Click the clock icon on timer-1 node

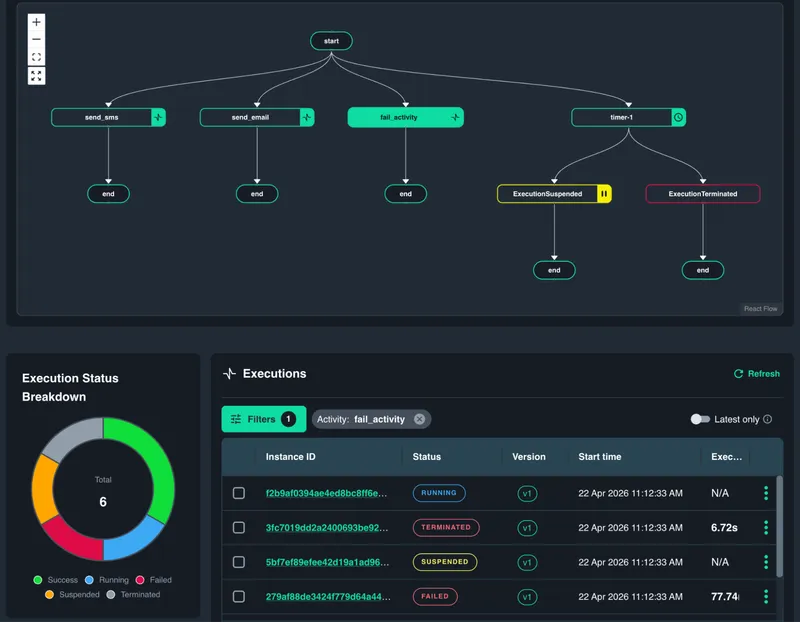(x=678, y=118)
